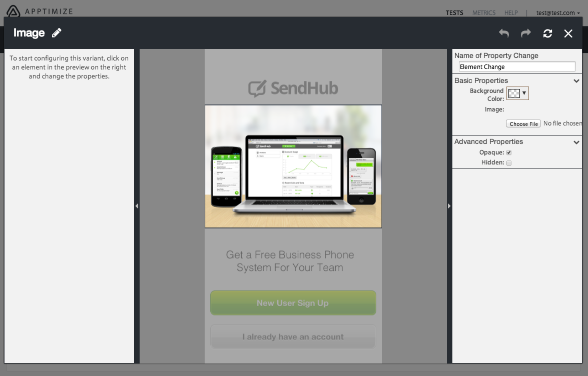Open the Background Color dropdown arrow
The image size is (588, 376).
(x=524, y=93)
